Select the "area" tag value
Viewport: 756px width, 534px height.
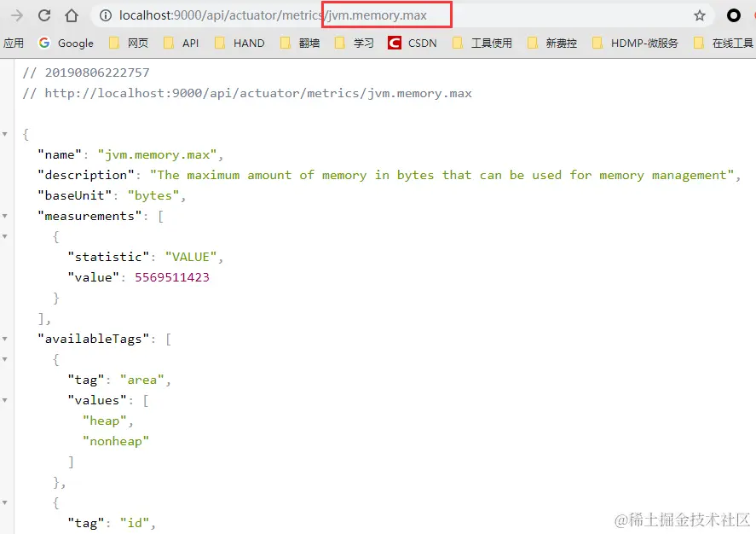pyautogui.click(x=142, y=380)
